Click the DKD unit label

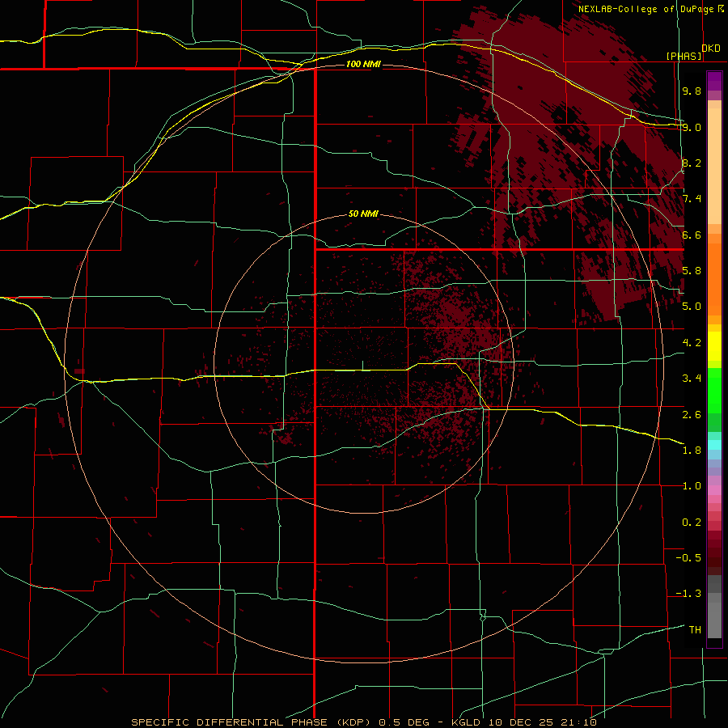pyautogui.click(x=711, y=49)
